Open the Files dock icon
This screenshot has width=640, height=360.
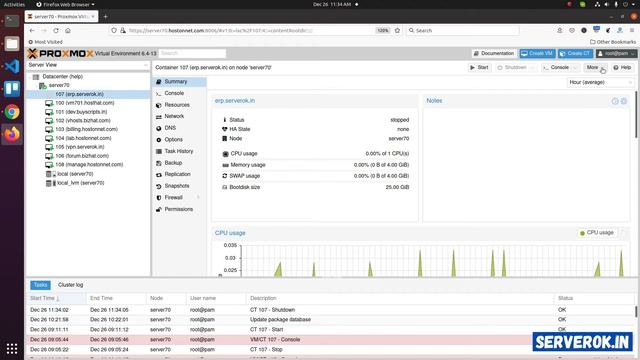11,43
